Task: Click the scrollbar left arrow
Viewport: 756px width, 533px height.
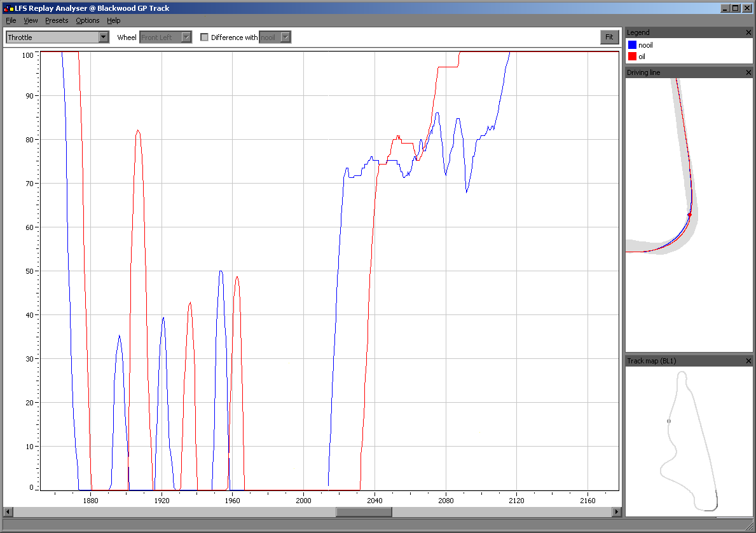Action: click(8, 512)
